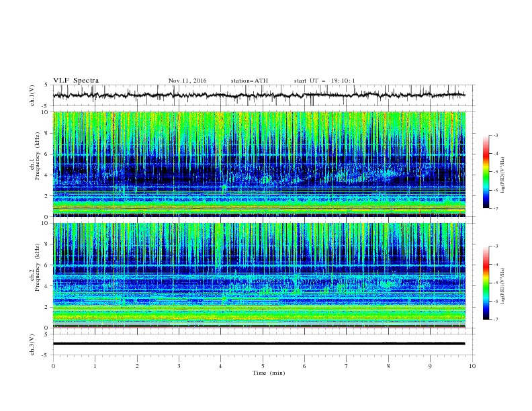Screen dimensions: 532x411
Task: Click the "ch.1 Frequency (kHz)" axis label
Action: click(x=35, y=156)
